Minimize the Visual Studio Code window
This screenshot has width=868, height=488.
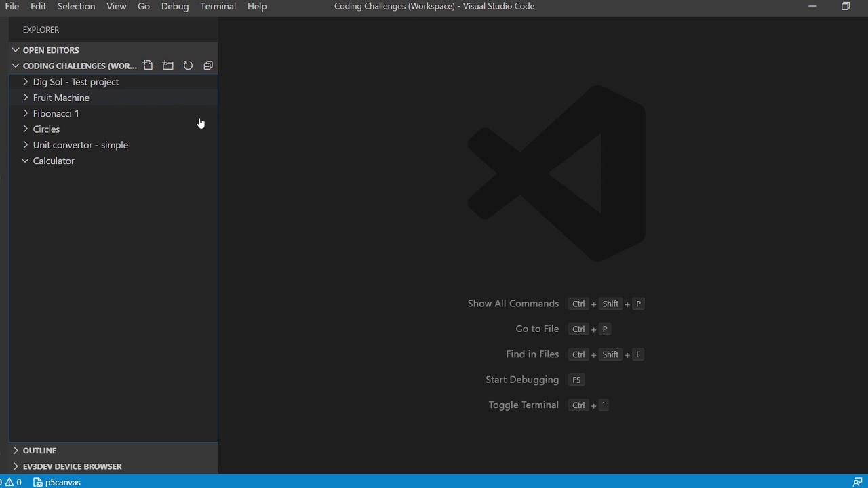(x=812, y=6)
